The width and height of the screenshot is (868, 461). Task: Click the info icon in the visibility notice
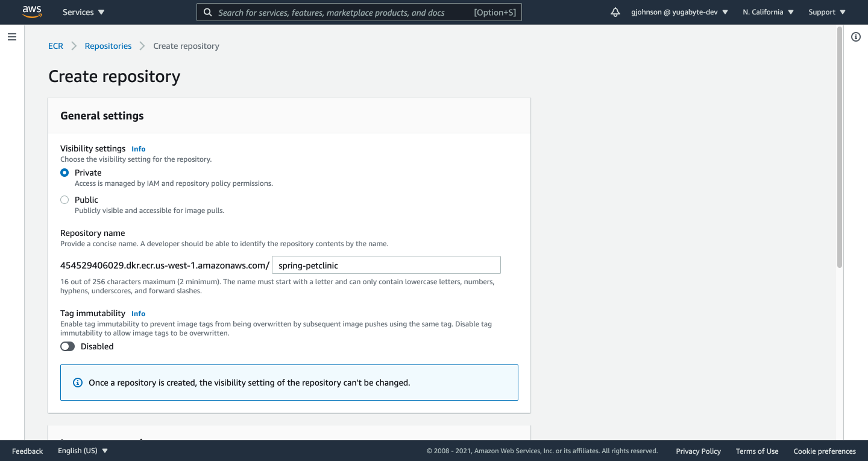click(x=78, y=383)
